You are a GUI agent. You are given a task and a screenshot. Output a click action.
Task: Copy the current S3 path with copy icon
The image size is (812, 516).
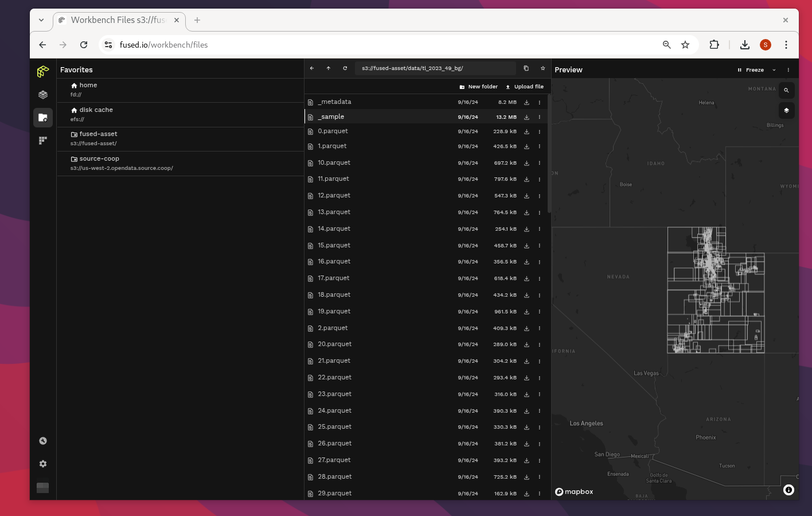(526, 68)
